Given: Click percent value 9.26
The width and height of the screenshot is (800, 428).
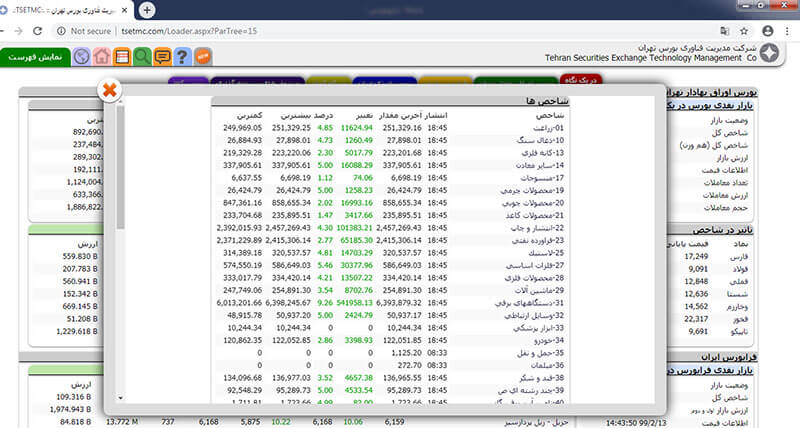Looking at the screenshot, I should pyautogui.click(x=325, y=303).
